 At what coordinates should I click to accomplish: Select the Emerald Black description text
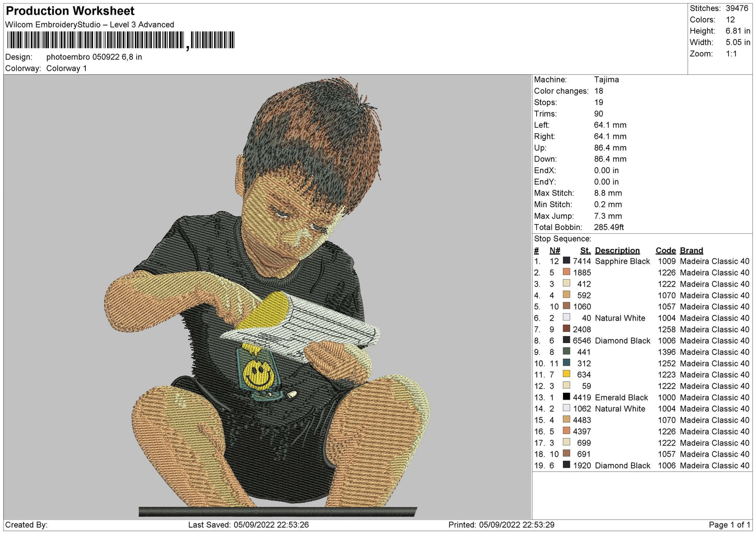622,397
